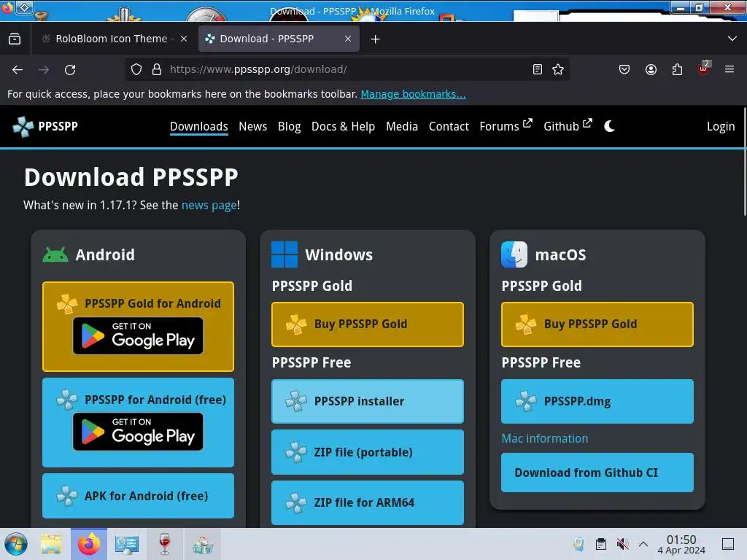Click Google Play badge for PPSSPP Gold Android
The image size is (747, 560).
[x=138, y=335]
